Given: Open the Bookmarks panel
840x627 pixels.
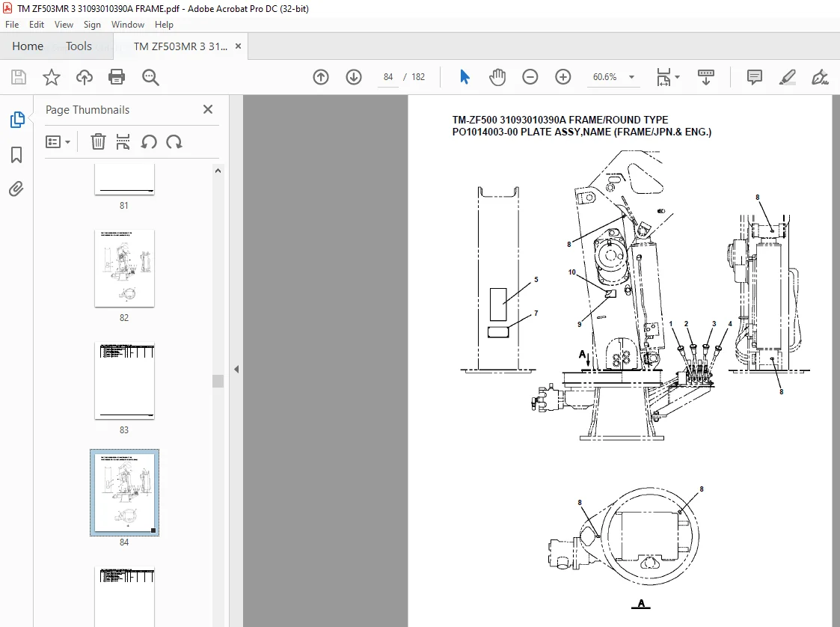Looking at the screenshot, I should point(16,155).
